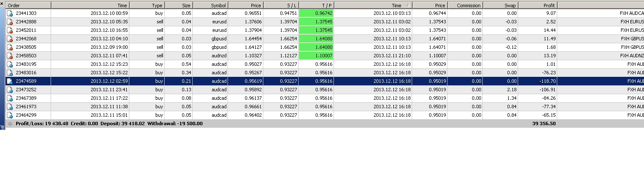The image size is (644, 191).
Task: Click open time 2013.12.11 15:01
Action: point(109,115)
